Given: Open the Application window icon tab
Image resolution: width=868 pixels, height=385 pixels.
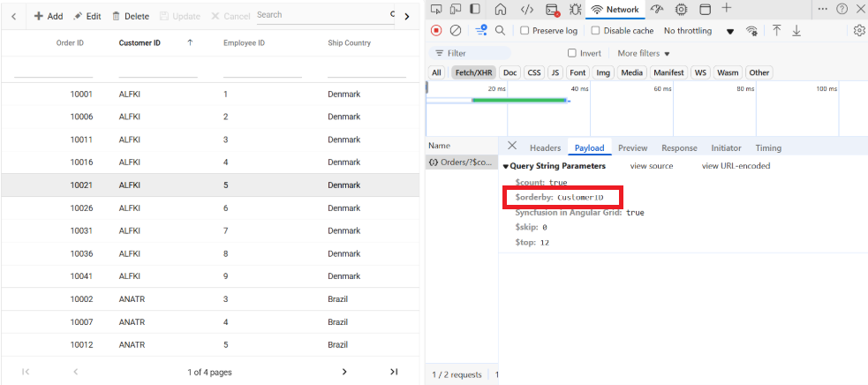Looking at the screenshot, I should click(x=706, y=9).
